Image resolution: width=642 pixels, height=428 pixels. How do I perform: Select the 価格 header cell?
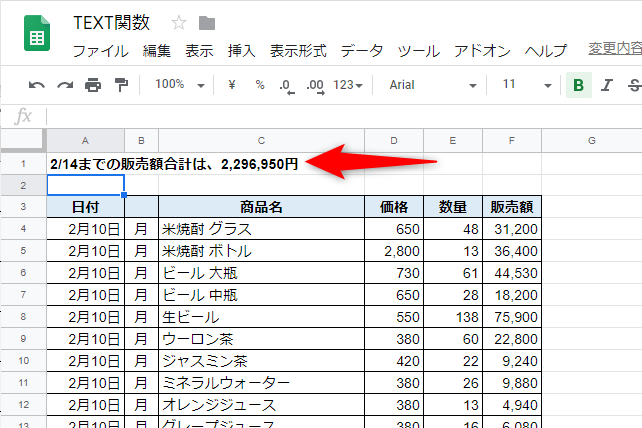tap(394, 207)
